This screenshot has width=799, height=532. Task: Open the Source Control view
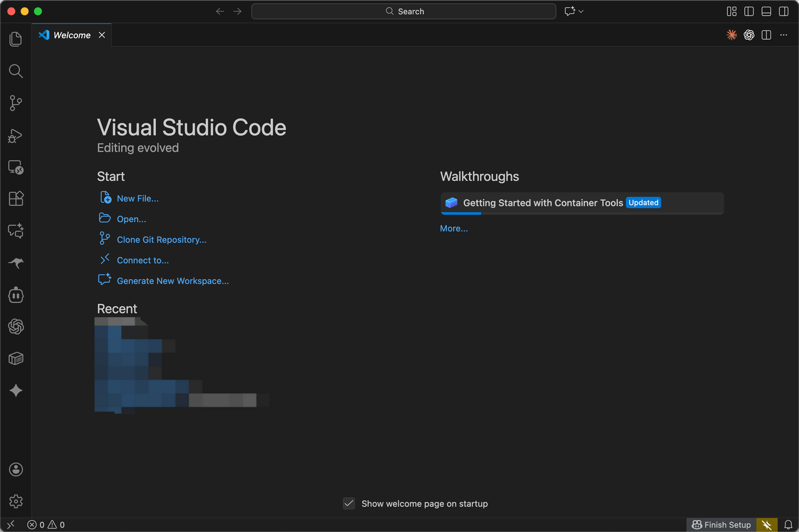[16, 103]
